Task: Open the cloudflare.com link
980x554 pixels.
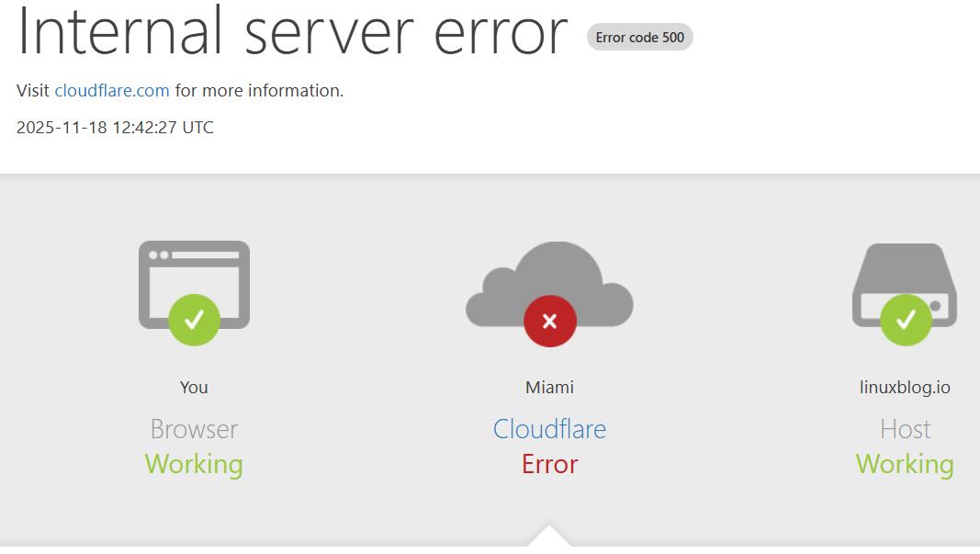Action: coord(111,90)
